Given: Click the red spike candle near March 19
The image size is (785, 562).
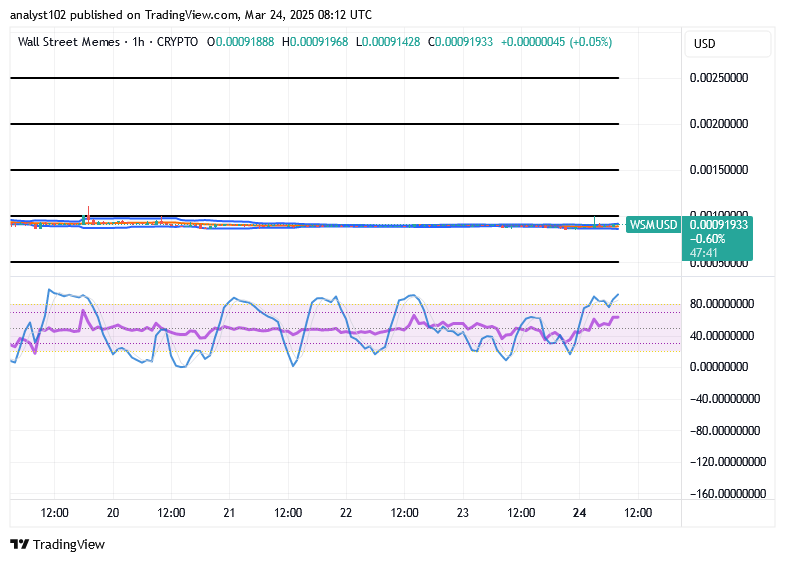Looking at the screenshot, I should coord(89,214).
